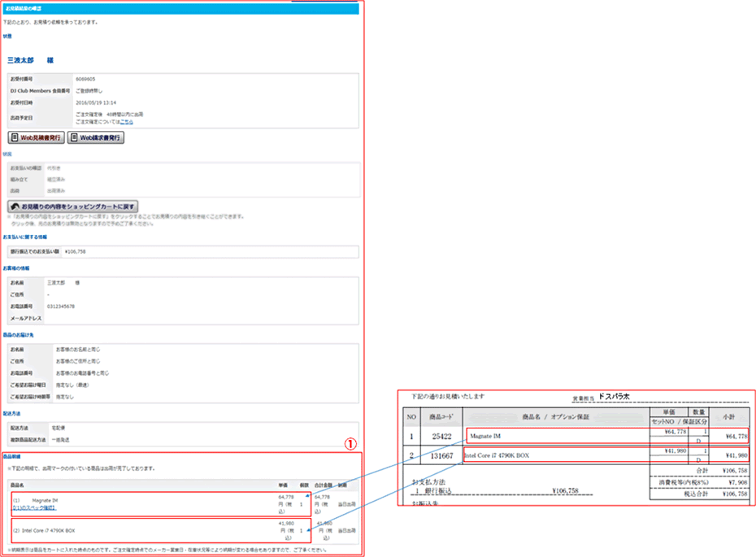
Task: Click the 48時間以内に出荷 shipping schedule text
Action: [x=124, y=115]
